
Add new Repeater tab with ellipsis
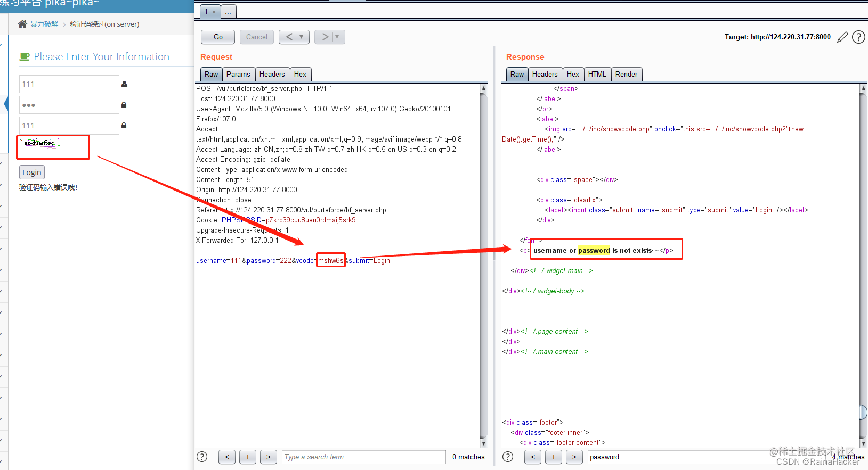click(228, 12)
